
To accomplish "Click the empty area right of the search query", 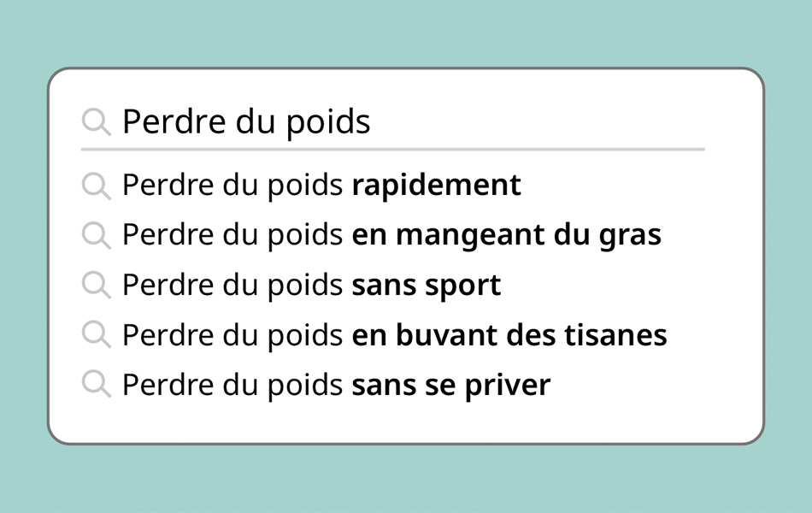I will 538,122.
